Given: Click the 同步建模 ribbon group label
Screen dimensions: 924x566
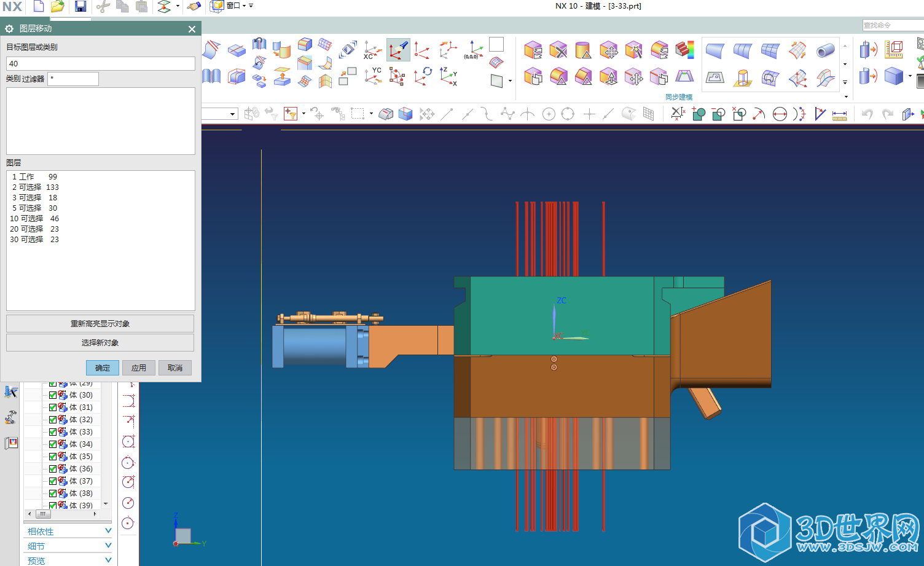Looking at the screenshot, I should tap(679, 97).
